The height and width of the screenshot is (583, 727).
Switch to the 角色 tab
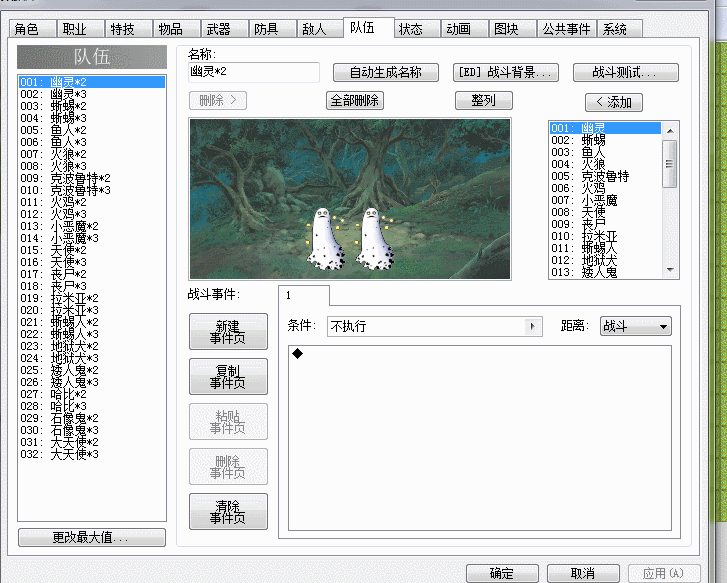tap(32, 29)
